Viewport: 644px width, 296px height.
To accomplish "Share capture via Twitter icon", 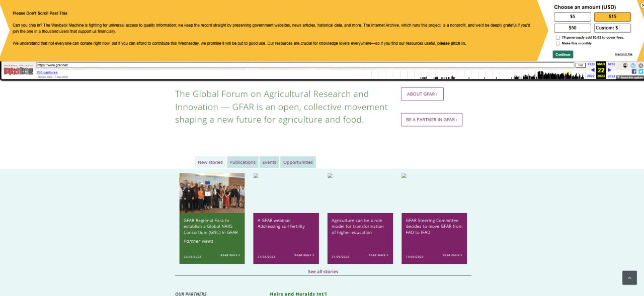I will click(x=640, y=72).
